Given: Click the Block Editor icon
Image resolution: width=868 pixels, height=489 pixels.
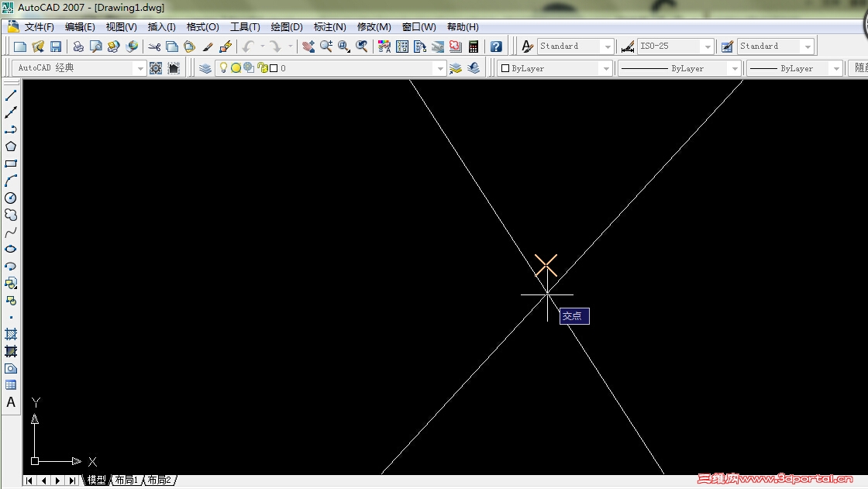Looking at the screenshot, I should click(226, 46).
